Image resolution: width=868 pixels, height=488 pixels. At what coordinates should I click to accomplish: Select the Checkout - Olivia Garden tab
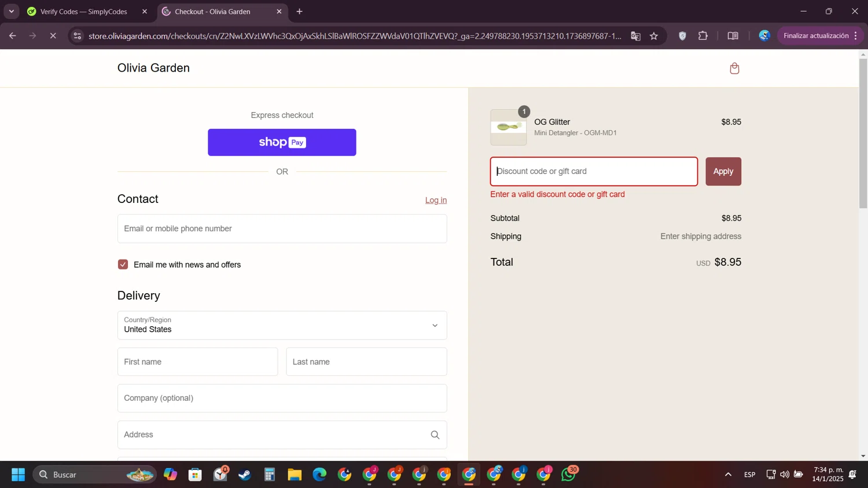point(222,12)
